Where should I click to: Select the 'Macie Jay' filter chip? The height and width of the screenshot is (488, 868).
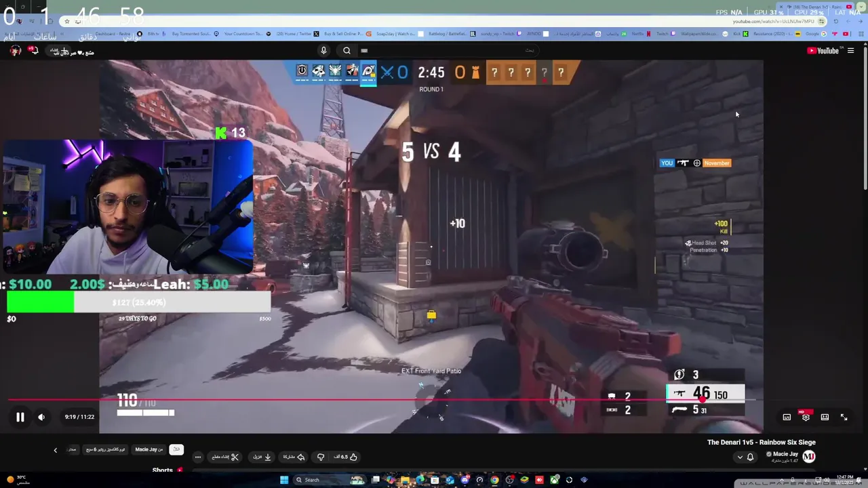[149, 449]
